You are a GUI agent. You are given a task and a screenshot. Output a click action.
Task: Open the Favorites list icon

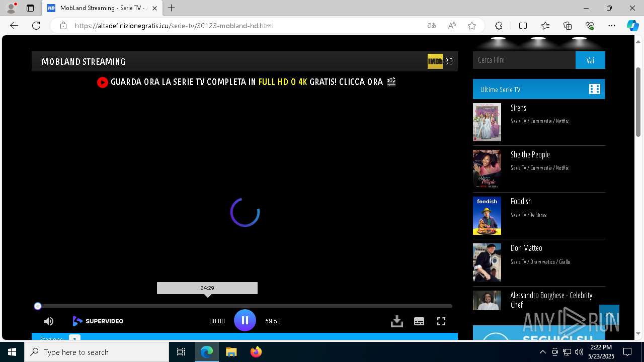pos(545,26)
